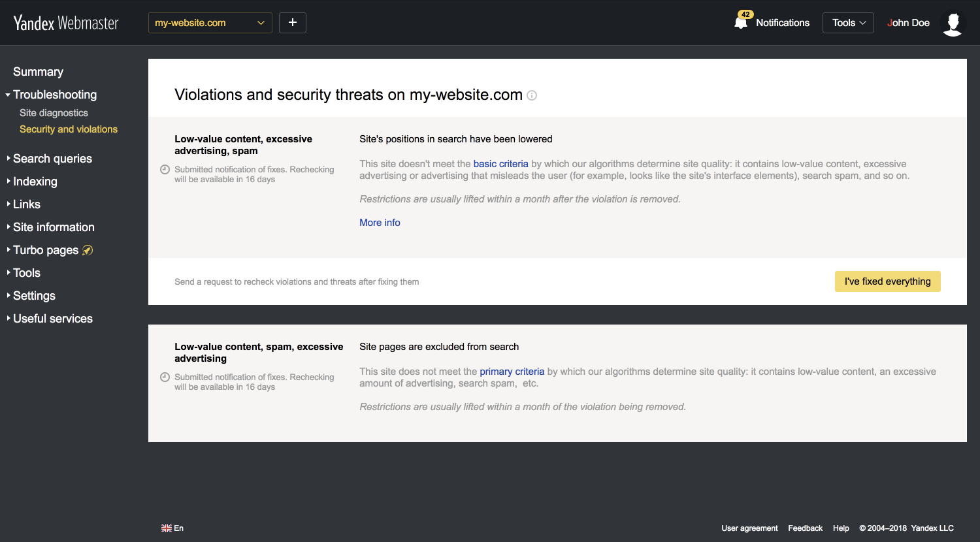980x542 pixels.
Task: Collapse the Troubleshooting section
Action: click(x=55, y=95)
